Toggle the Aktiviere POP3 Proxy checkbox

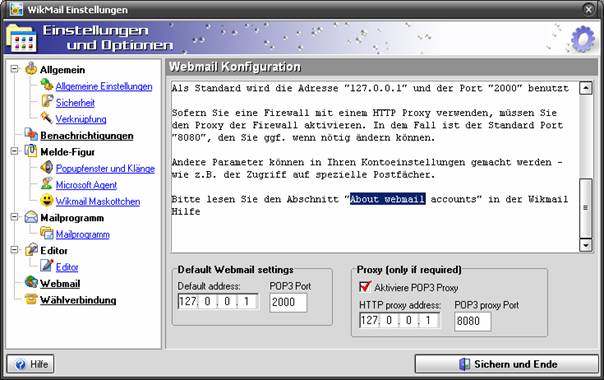pos(364,287)
